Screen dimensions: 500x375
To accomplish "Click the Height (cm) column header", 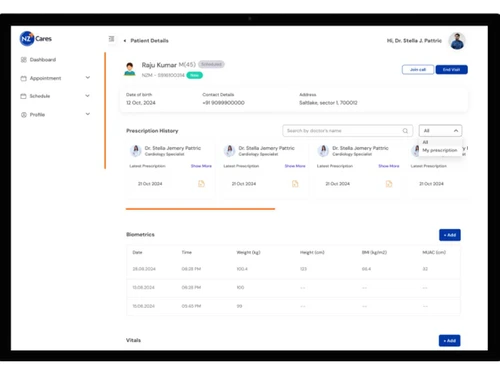I will tap(312, 252).
